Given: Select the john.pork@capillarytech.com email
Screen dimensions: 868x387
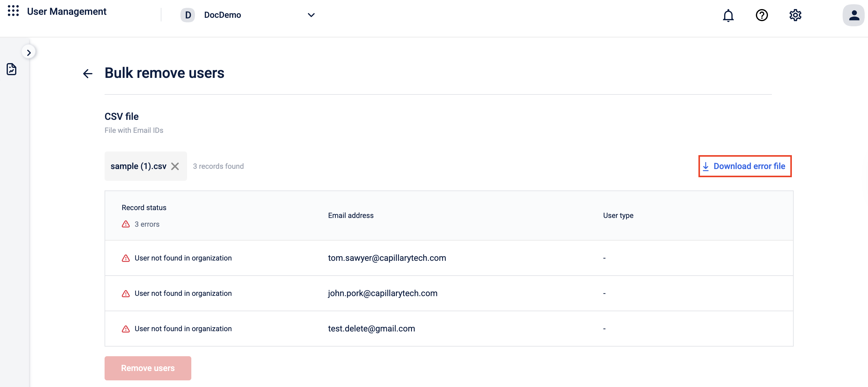Looking at the screenshot, I should pyautogui.click(x=382, y=293).
